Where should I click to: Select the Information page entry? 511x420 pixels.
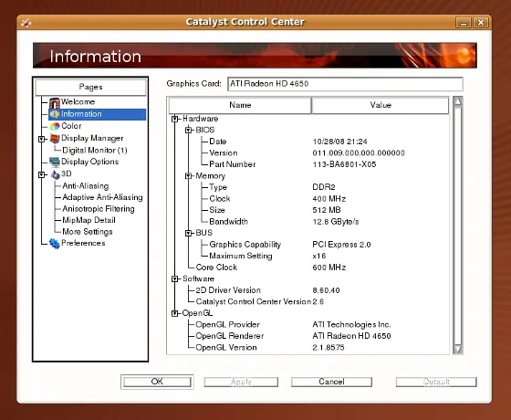click(x=97, y=114)
